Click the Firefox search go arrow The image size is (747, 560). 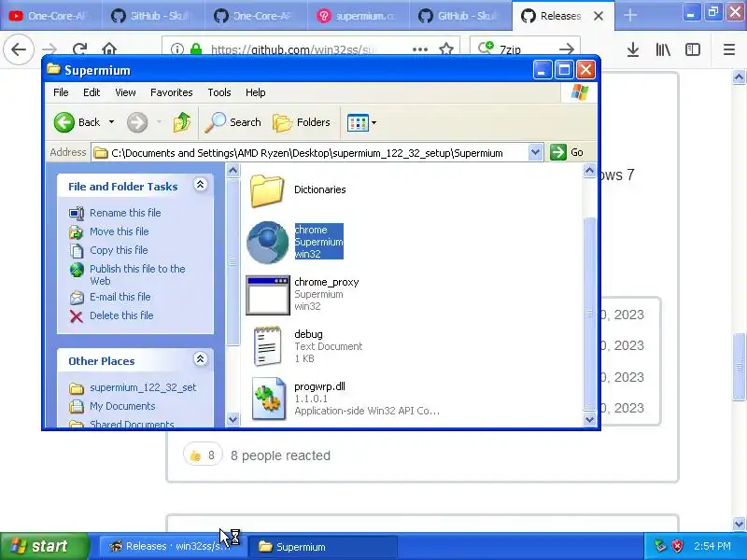pos(566,49)
